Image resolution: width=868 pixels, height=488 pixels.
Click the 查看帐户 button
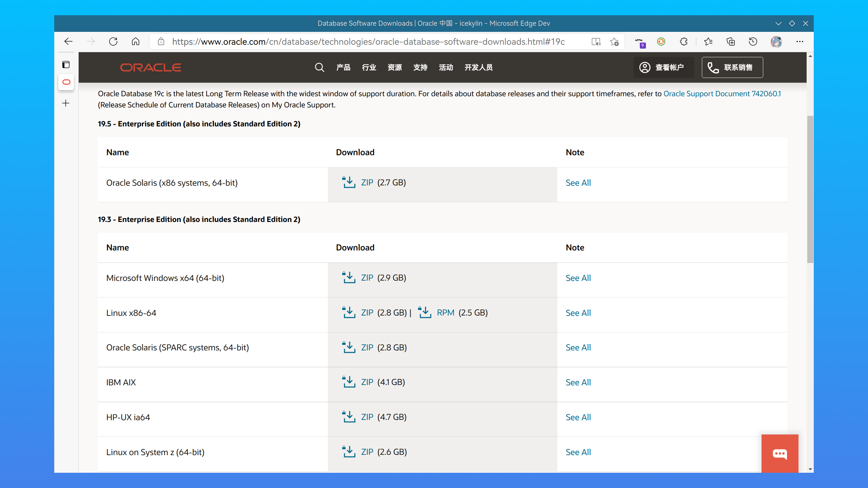664,67
